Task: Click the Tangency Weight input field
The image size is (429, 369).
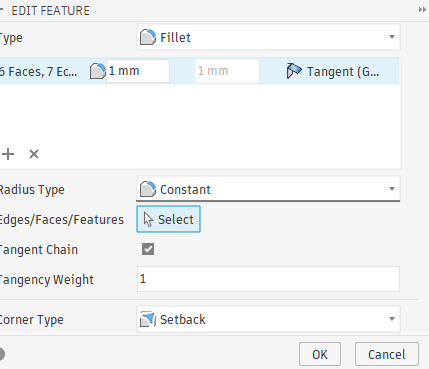Action: tap(268, 279)
